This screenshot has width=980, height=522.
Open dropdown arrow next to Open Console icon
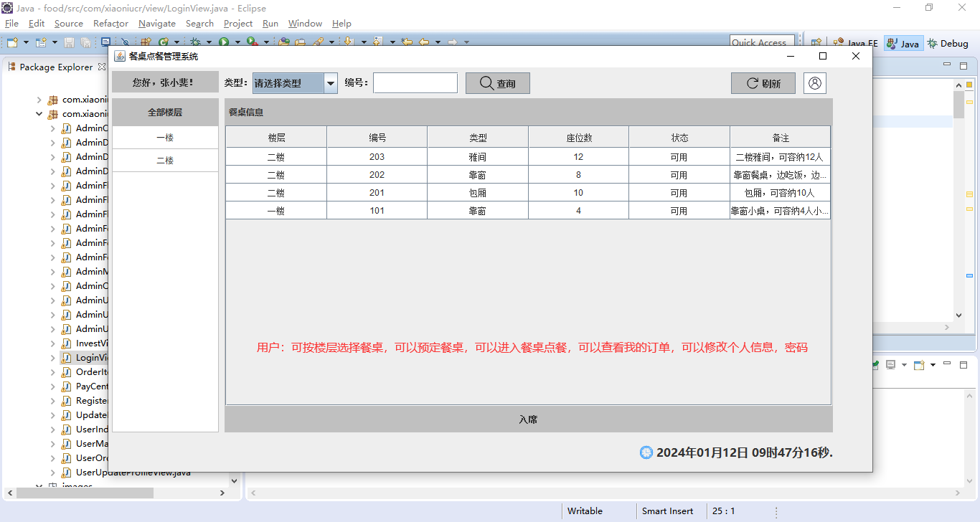[x=933, y=365]
